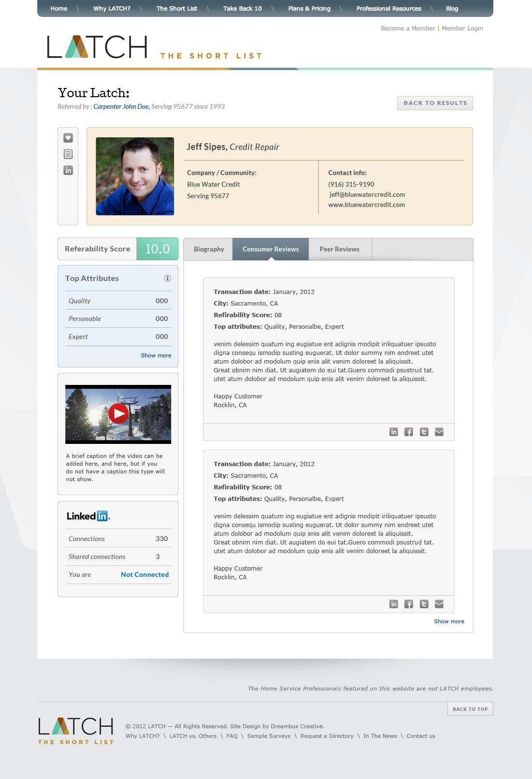Screen dimensions: 532x779
Task: Open the Top Attributes info icon
Action: (x=167, y=278)
